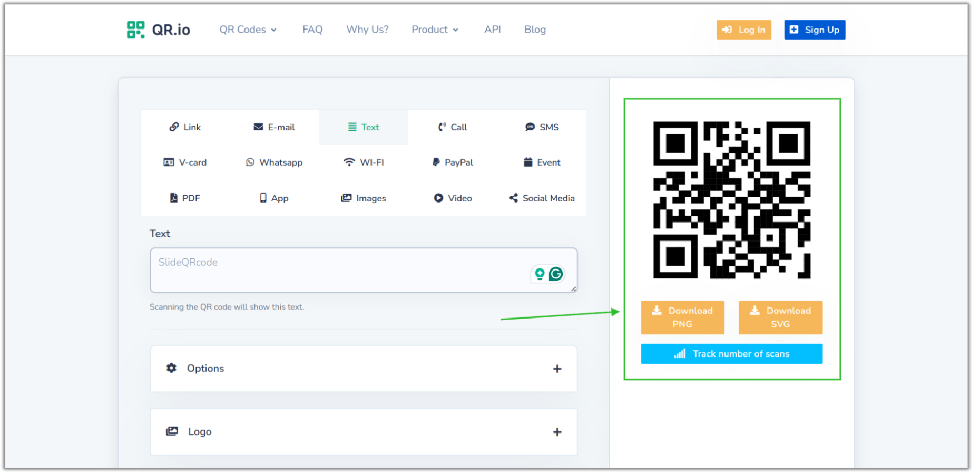Click the Logo image icon
Image resolution: width=980 pixels, height=472 pixels.
pyautogui.click(x=172, y=431)
